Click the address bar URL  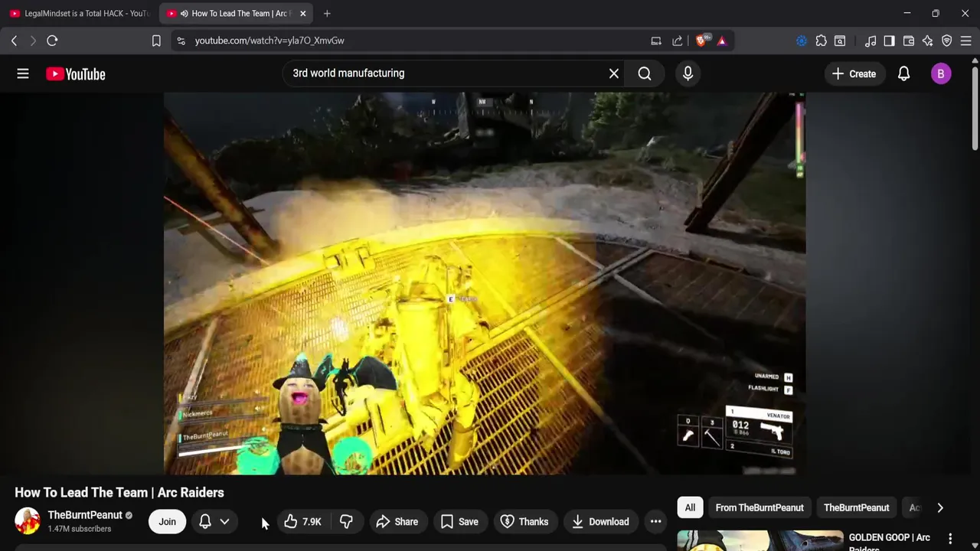[269, 41]
